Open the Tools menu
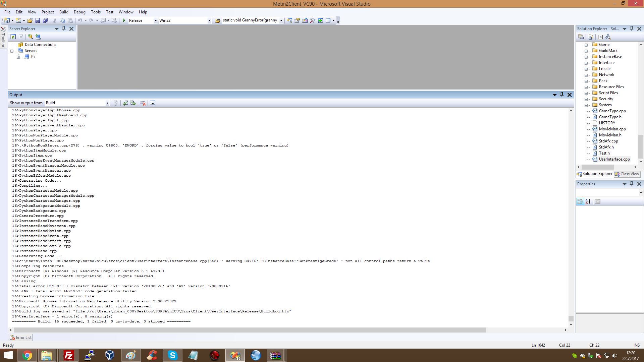This screenshot has width=644, height=362. click(96, 12)
